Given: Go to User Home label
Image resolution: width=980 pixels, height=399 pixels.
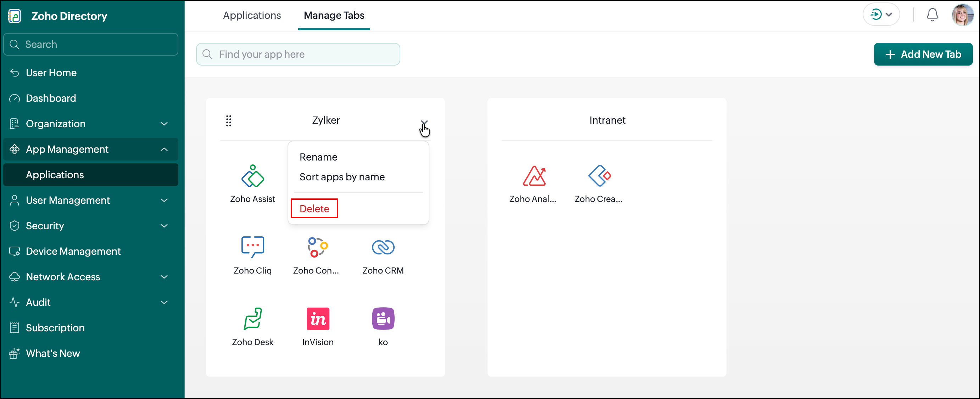Looking at the screenshot, I should pos(51,73).
